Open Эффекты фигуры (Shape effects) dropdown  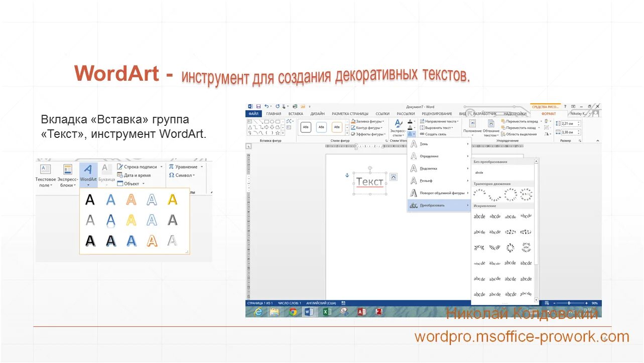368,134
